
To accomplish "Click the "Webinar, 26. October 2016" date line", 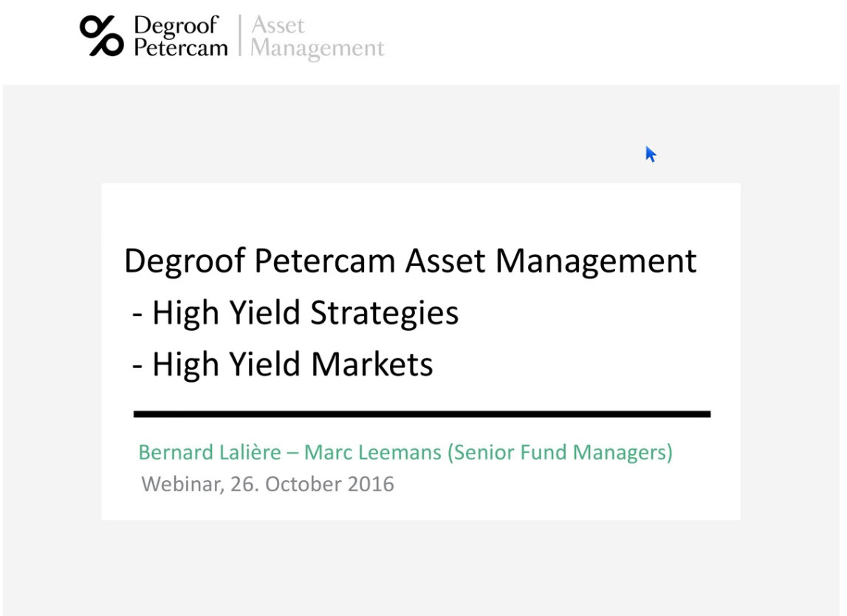I will tap(267, 485).
